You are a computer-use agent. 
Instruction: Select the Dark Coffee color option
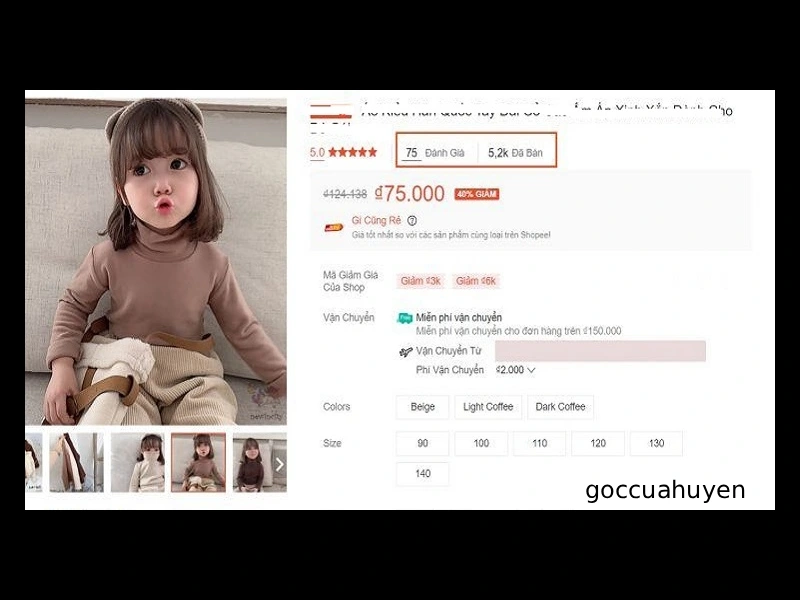click(560, 407)
